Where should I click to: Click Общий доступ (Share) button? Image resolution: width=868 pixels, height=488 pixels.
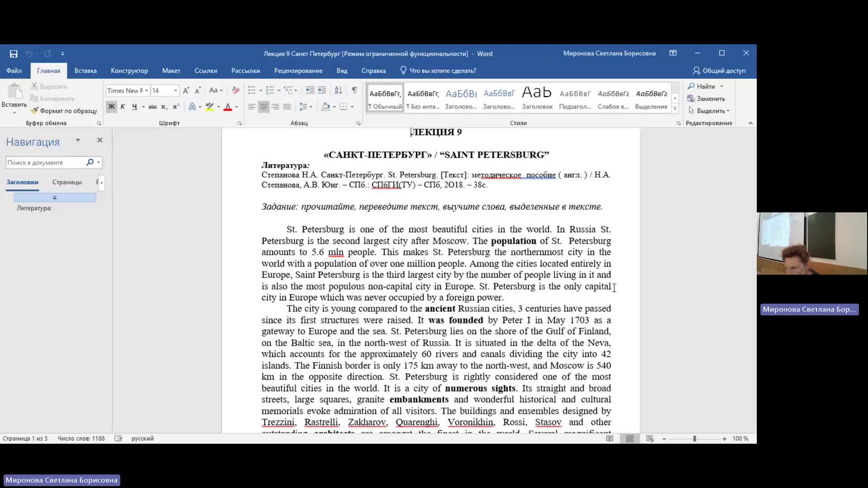click(719, 70)
